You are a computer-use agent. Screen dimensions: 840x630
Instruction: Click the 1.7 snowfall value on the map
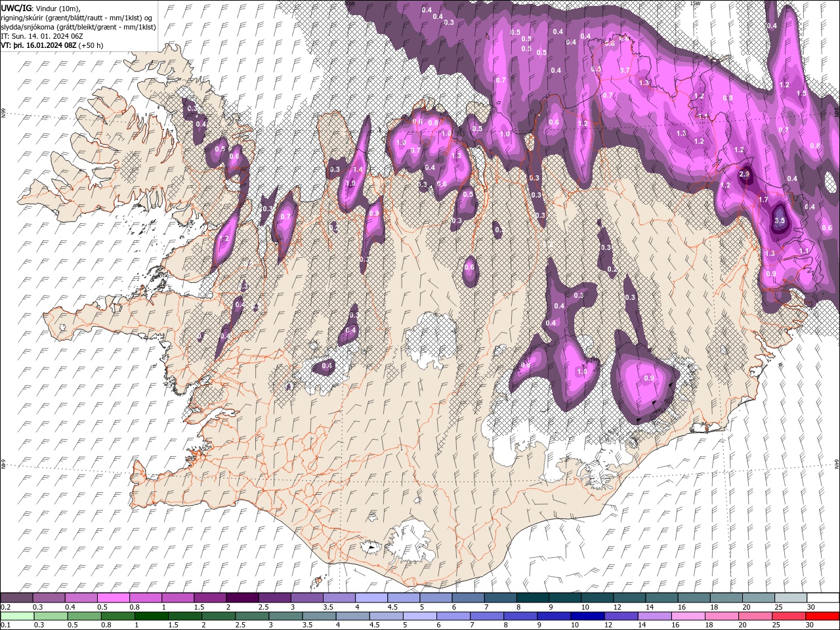763,199
